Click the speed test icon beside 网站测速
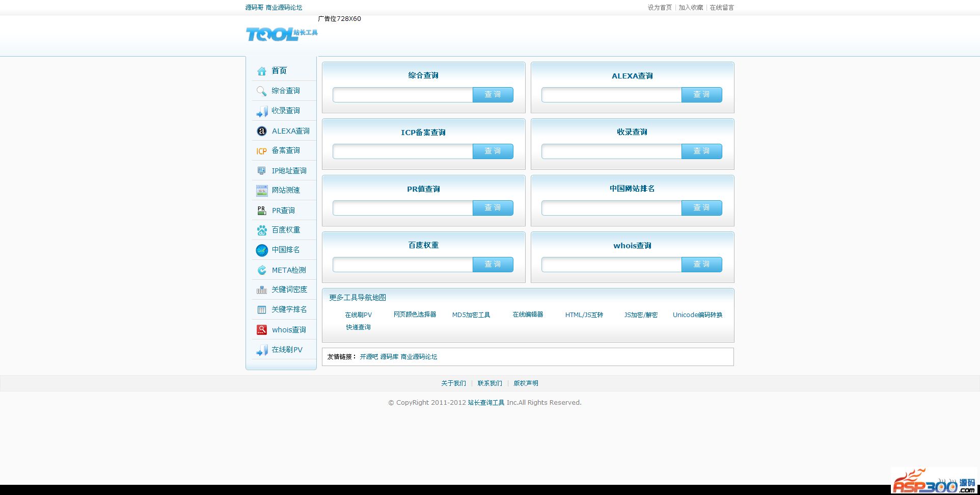 (262, 191)
